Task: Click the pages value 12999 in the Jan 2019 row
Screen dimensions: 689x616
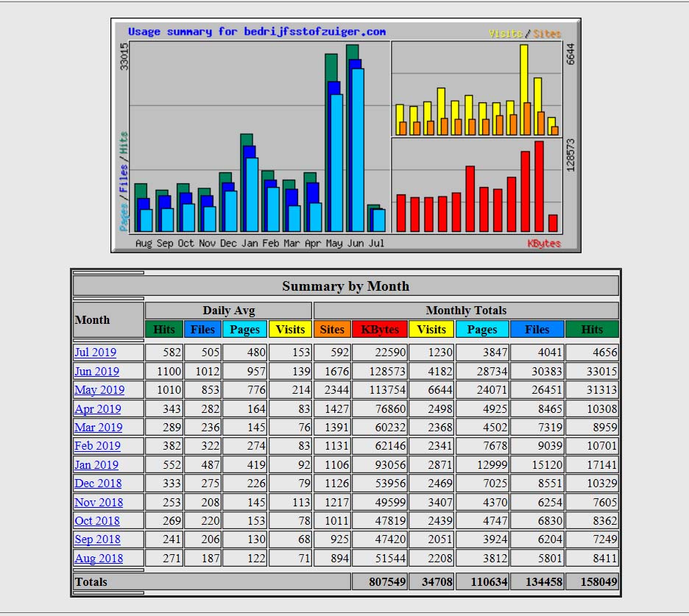Action: pyautogui.click(x=492, y=464)
